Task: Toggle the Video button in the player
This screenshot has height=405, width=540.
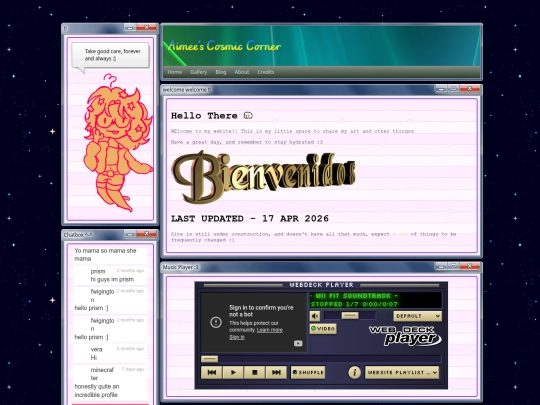Action: click(323, 329)
